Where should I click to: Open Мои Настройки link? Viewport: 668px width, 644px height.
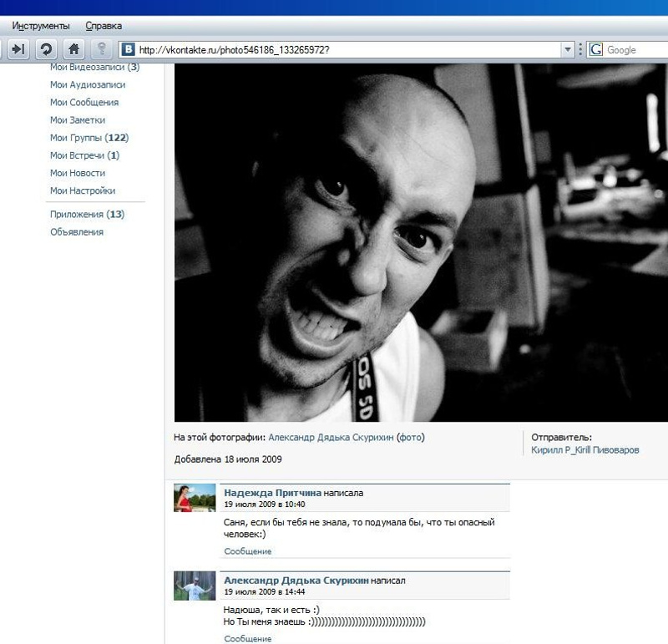(x=83, y=190)
